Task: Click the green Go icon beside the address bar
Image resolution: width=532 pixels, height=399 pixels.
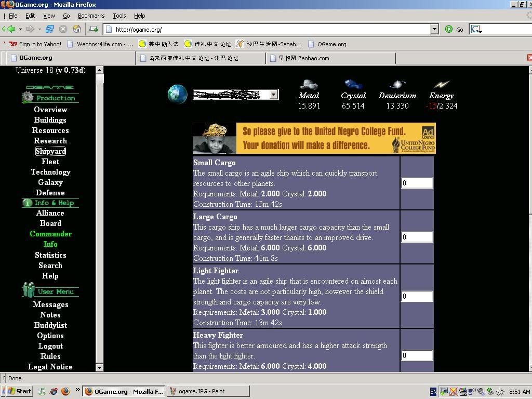Action: click(449, 29)
